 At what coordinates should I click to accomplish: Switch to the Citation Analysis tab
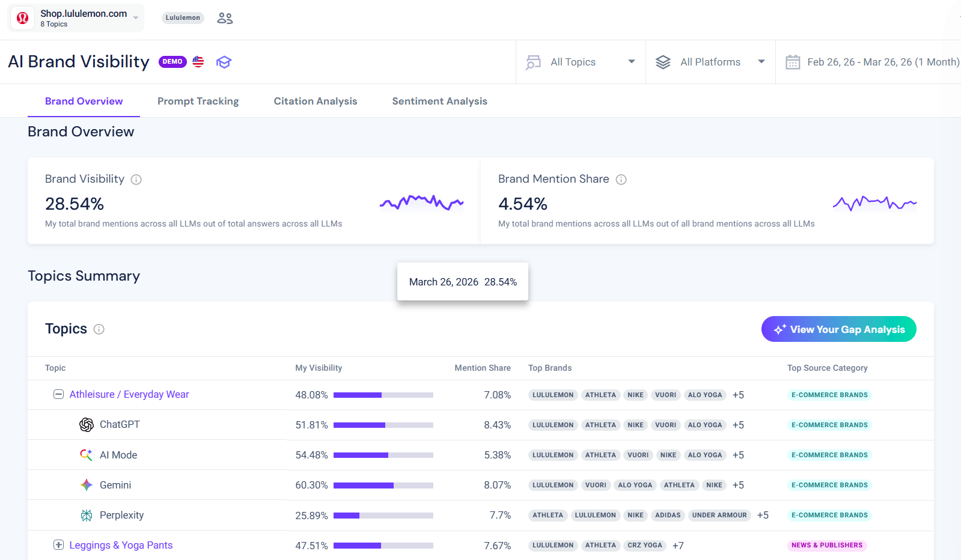pos(316,101)
